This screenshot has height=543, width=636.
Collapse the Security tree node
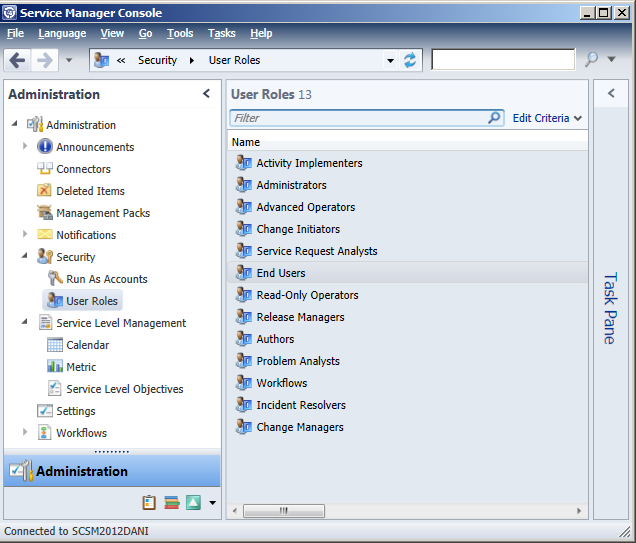pos(25,255)
